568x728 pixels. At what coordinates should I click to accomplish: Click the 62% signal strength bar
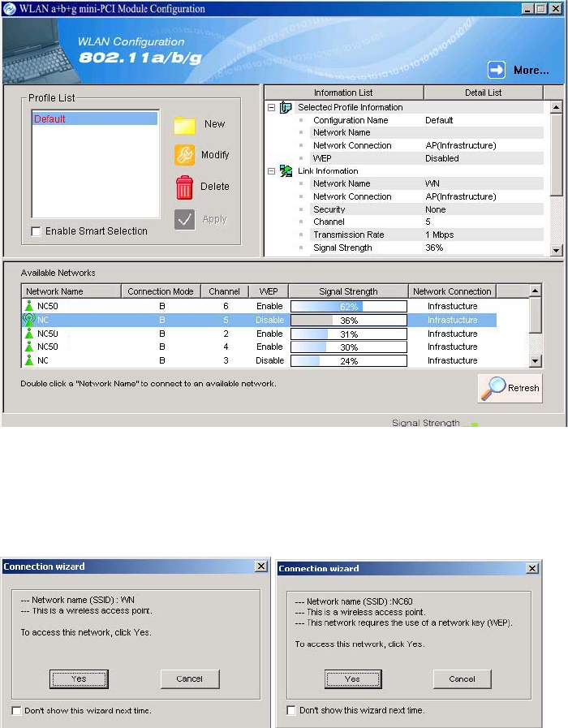pos(349,307)
